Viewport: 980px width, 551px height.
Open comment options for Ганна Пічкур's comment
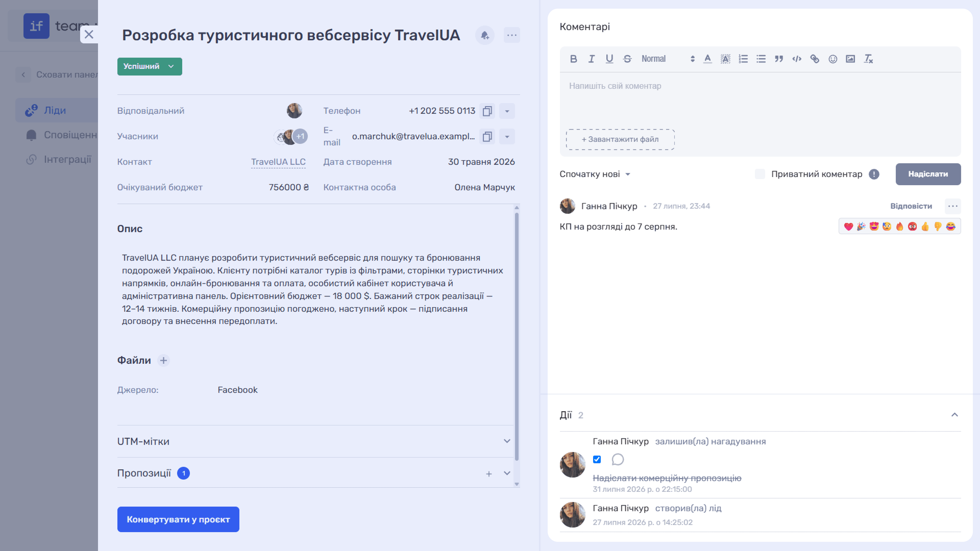(953, 206)
